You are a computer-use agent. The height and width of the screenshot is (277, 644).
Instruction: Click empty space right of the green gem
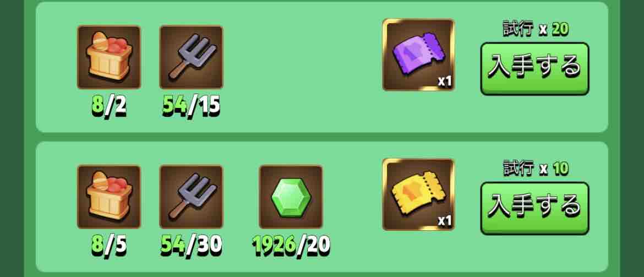pyautogui.click(x=352, y=197)
